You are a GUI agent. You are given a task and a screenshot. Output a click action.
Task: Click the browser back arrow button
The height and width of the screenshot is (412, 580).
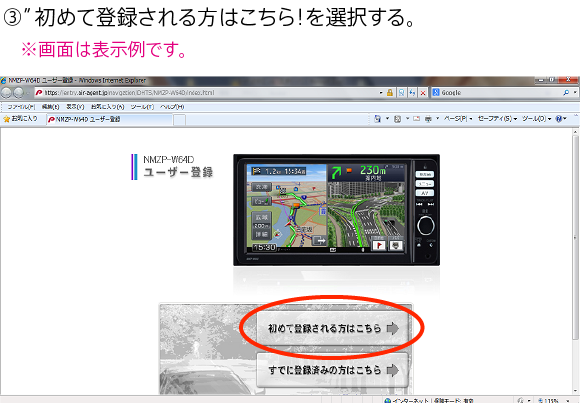pos(7,92)
